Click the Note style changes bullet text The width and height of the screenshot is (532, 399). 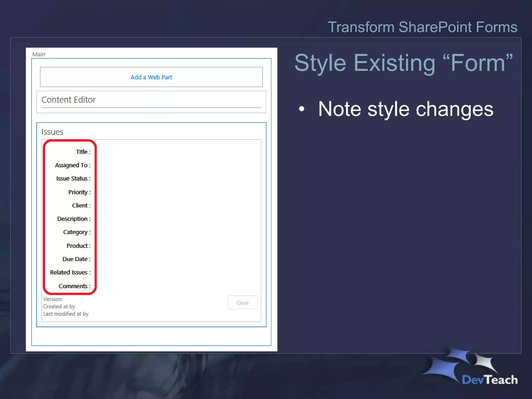pyautogui.click(x=406, y=109)
